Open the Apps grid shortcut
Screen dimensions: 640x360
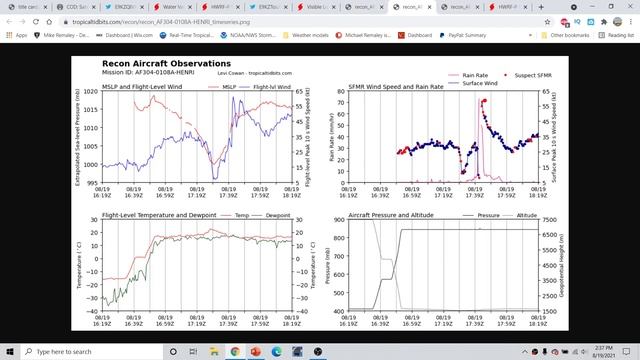(x=17, y=36)
